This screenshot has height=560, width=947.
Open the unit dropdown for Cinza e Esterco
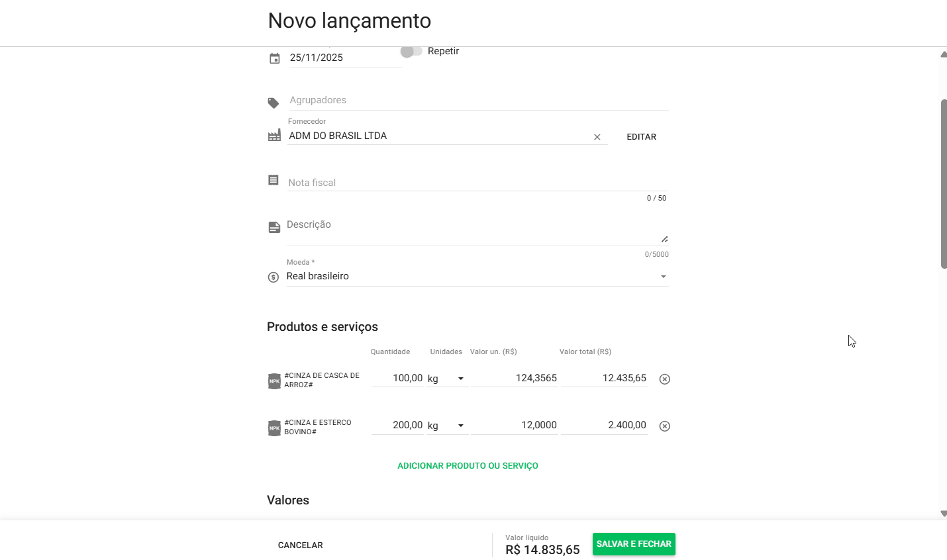click(460, 426)
